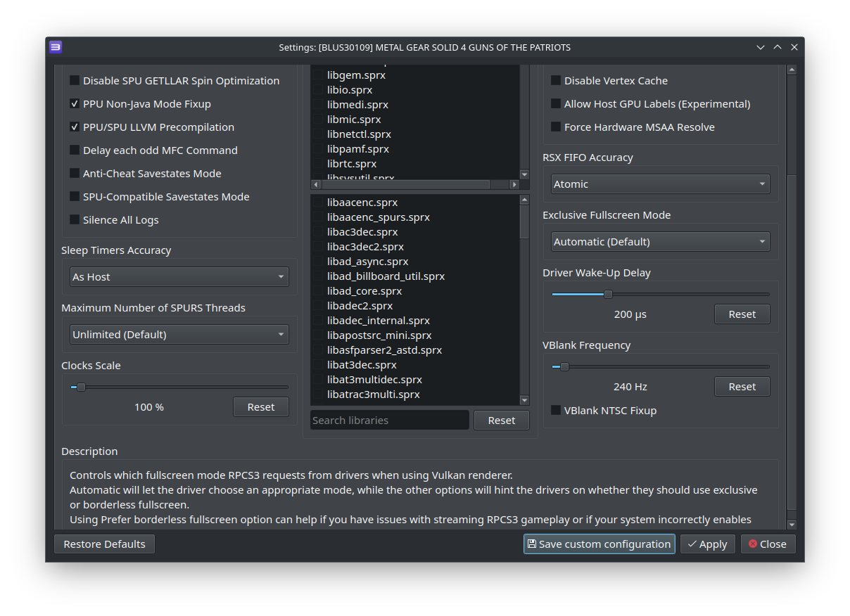Image resolution: width=850 pixels, height=616 pixels.
Task: Click the Driver Wake-Up Delay slider handle
Action: 609,294
